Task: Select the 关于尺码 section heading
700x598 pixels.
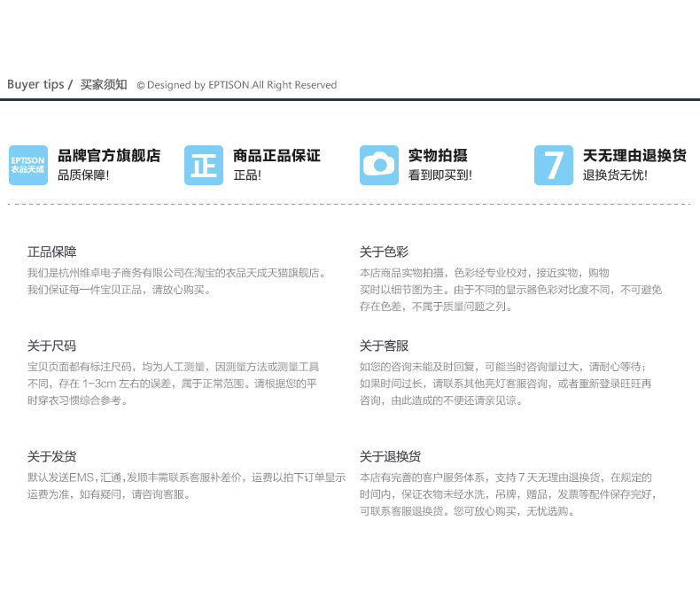Action: pyautogui.click(x=51, y=346)
